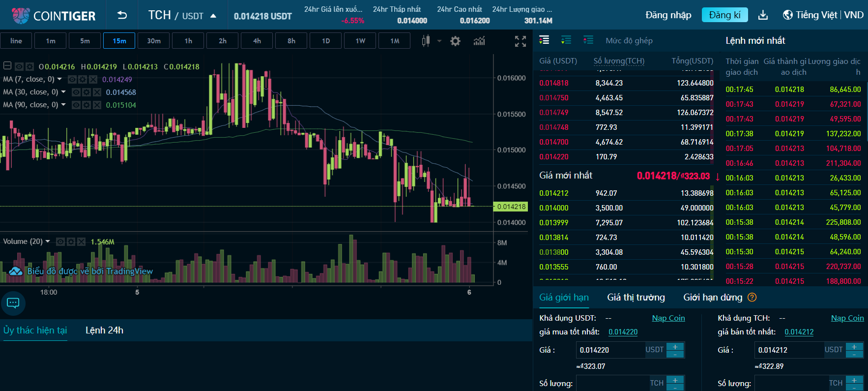Expand the TCH / USDT trading pair selector

(x=182, y=15)
